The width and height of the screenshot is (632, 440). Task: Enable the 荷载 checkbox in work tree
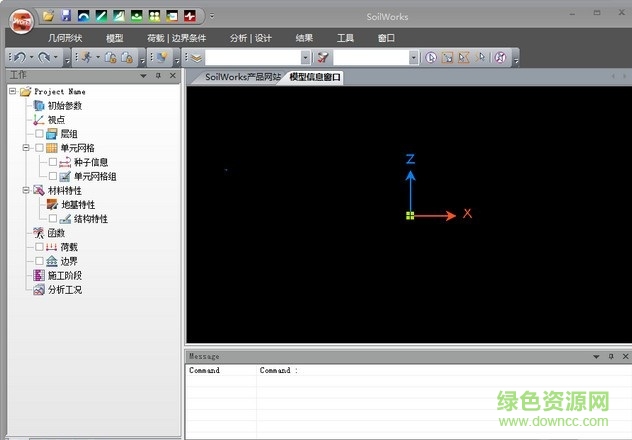coord(39,247)
